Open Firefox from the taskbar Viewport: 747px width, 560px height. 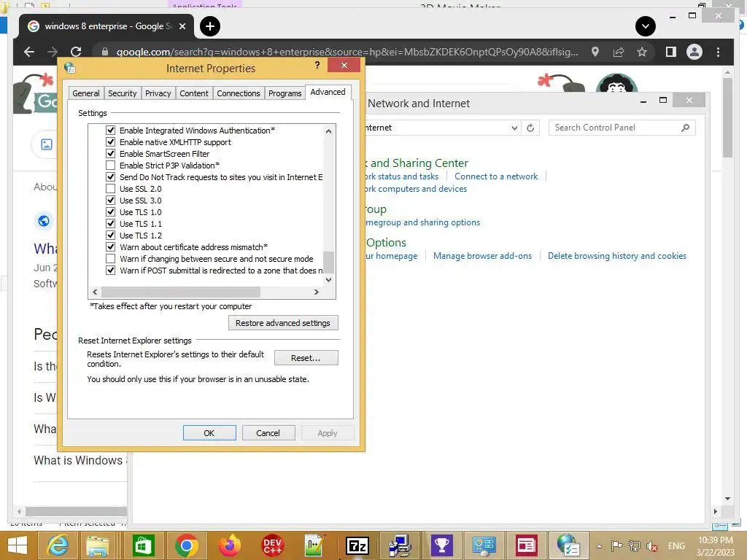(229, 545)
